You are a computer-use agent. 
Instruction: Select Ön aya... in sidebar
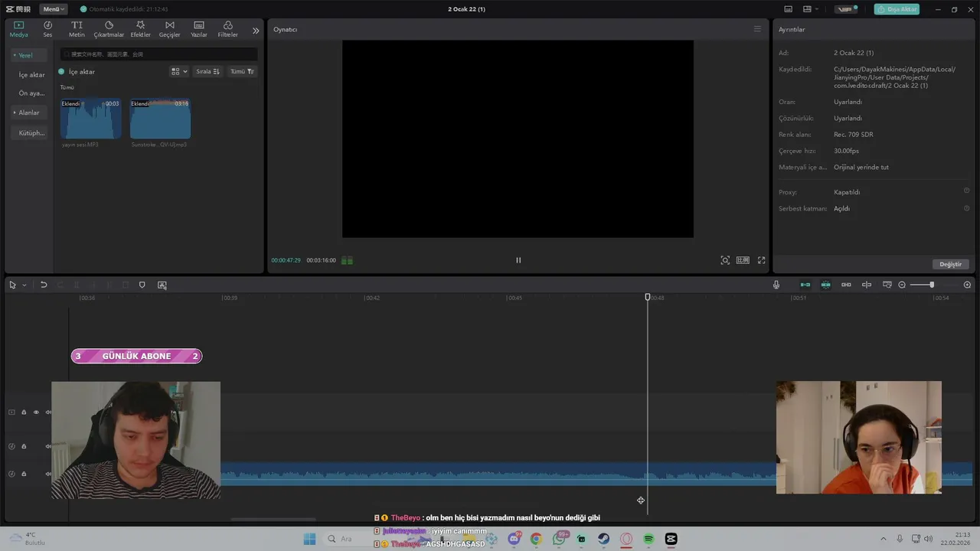[x=31, y=93]
